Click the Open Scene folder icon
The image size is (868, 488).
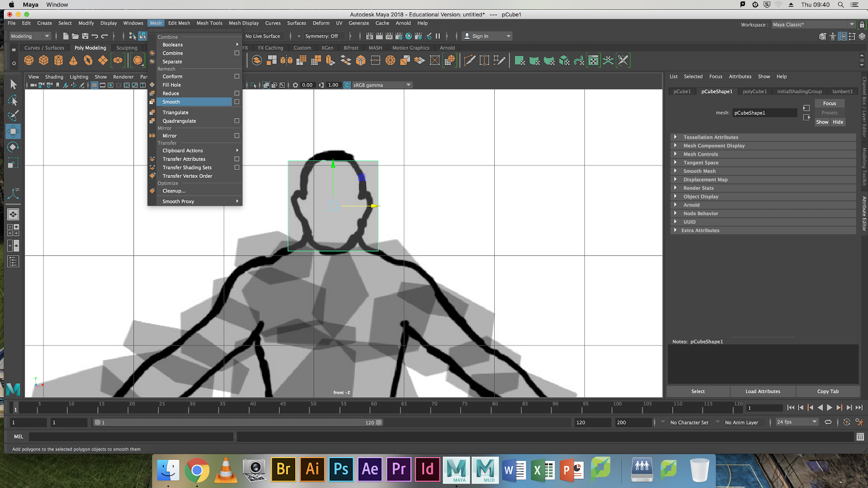point(75,36)
